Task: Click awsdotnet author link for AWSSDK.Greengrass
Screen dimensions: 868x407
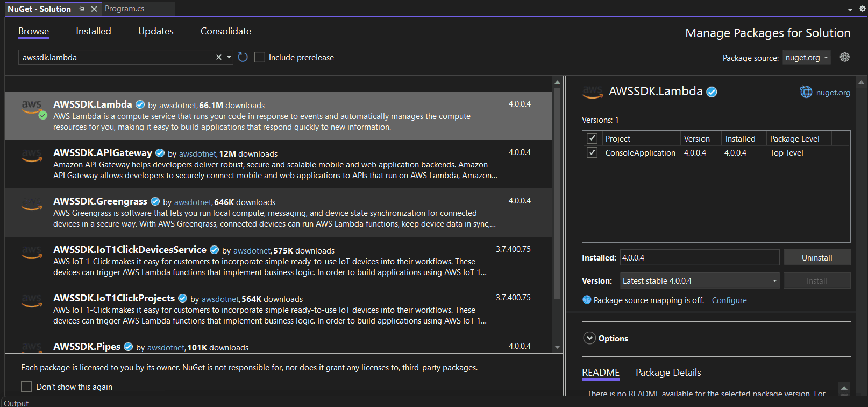Action: pos(193,202)
